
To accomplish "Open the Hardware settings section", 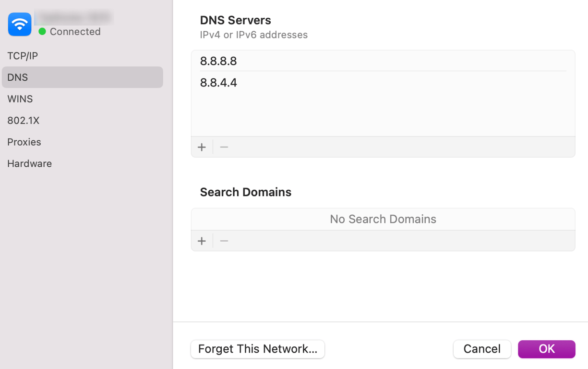I will coord(29,164).
